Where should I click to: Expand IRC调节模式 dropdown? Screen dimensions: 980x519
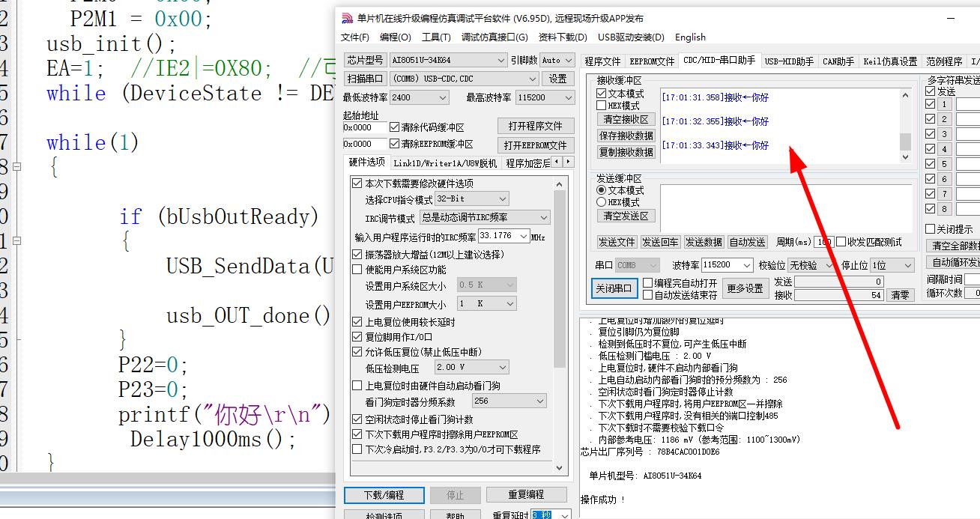click(544, 217)
